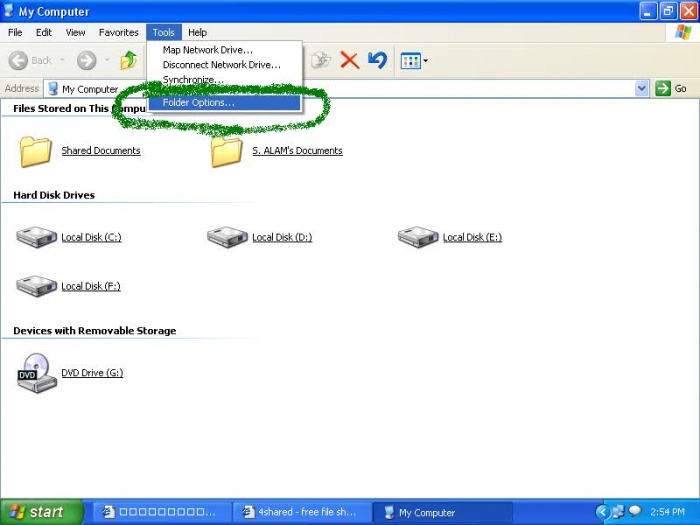Click the Go button
Screen dimensions: 700x525
coord(671,88)
